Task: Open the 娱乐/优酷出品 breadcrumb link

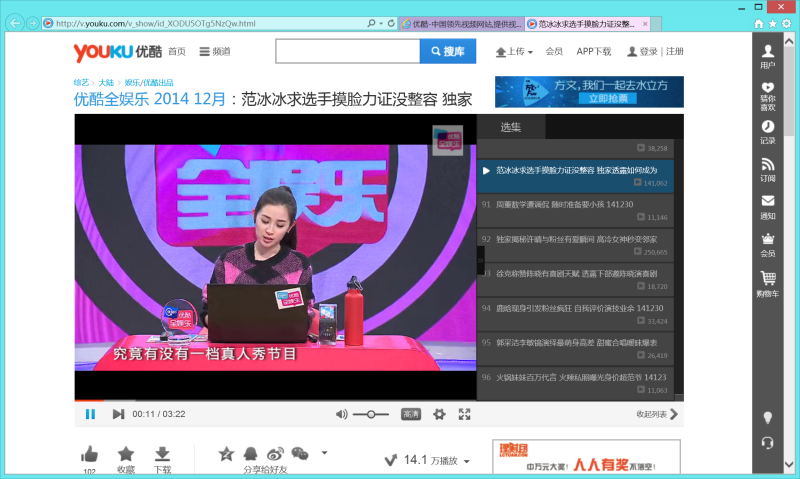Action: coord(149,83)
